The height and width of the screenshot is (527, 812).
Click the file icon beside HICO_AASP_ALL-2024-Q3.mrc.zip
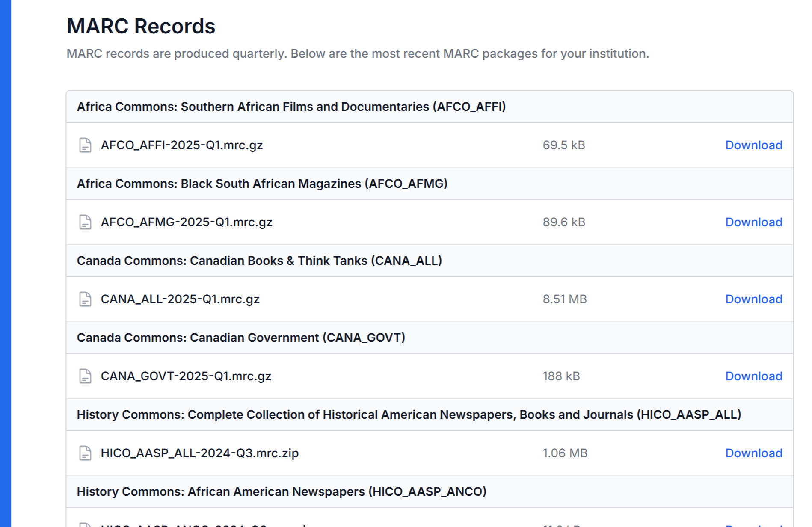(x=85, y=453)
